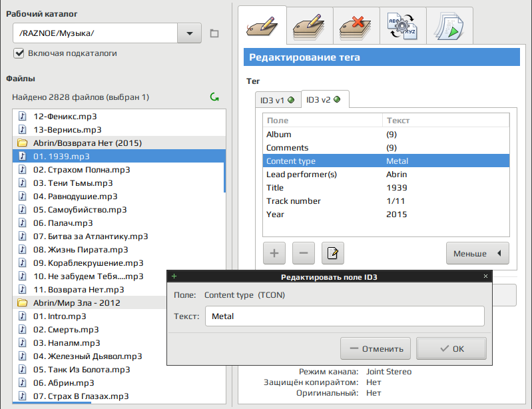
Task: Select the Lead performer(s) row
Action: tap(386, 175)
